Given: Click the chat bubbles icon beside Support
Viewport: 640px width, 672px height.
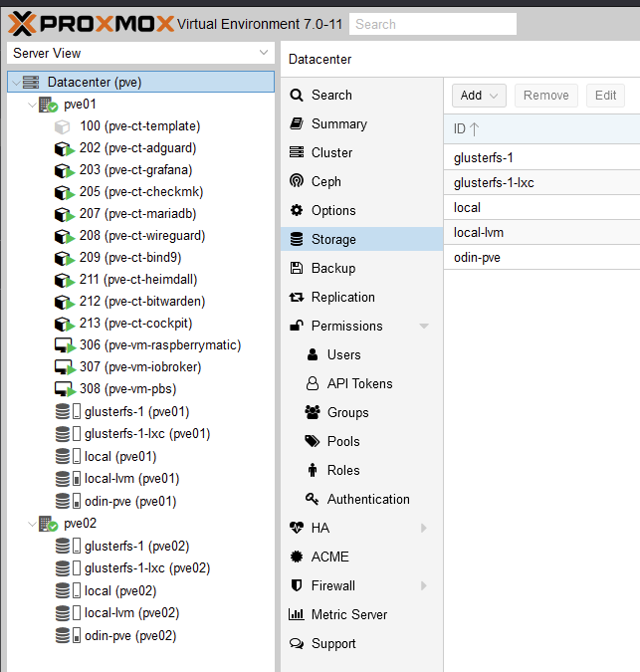Looking at the screenshot, I should click(x=297, y=643).
